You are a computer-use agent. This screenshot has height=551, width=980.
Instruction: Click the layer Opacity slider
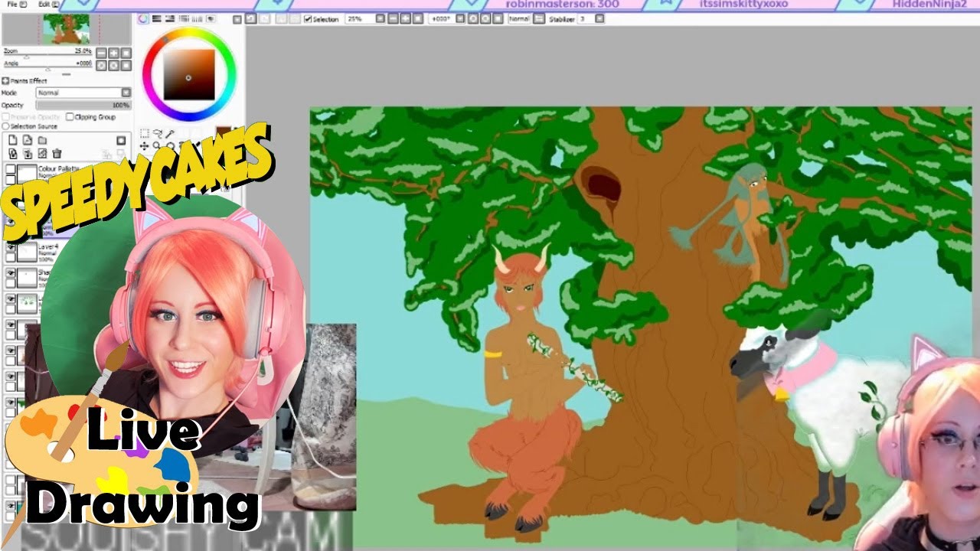tap(83, 105)
